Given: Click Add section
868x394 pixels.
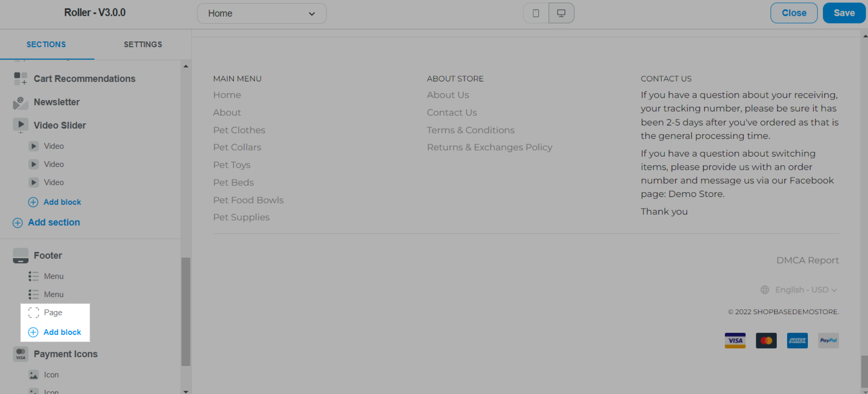Looking at the screenshot, I should click(47, 223).
